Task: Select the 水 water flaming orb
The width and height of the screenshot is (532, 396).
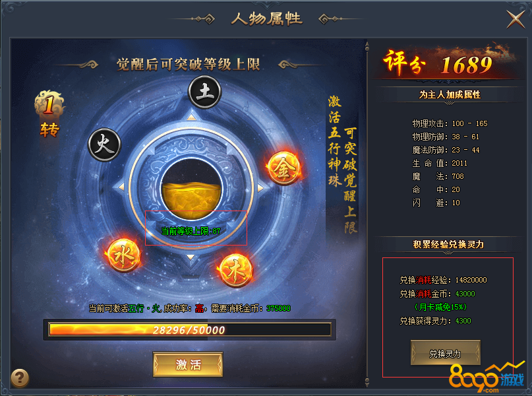Action: point(123,255)
